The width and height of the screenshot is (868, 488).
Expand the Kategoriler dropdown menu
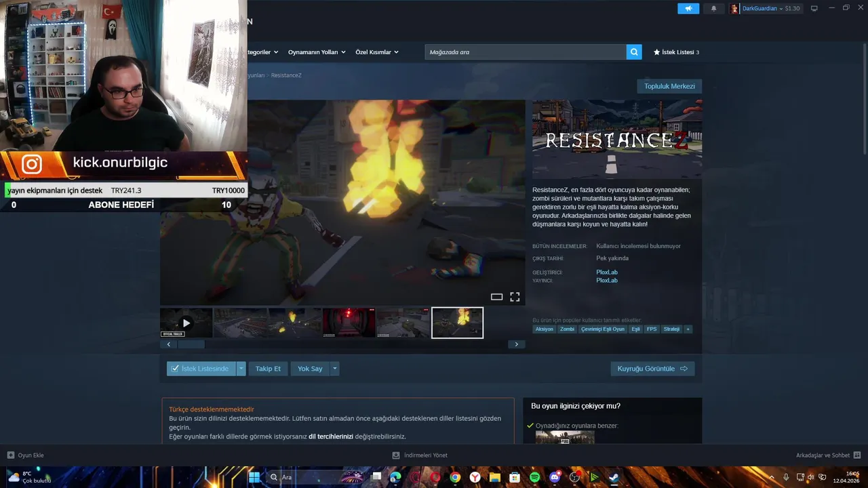263,52
